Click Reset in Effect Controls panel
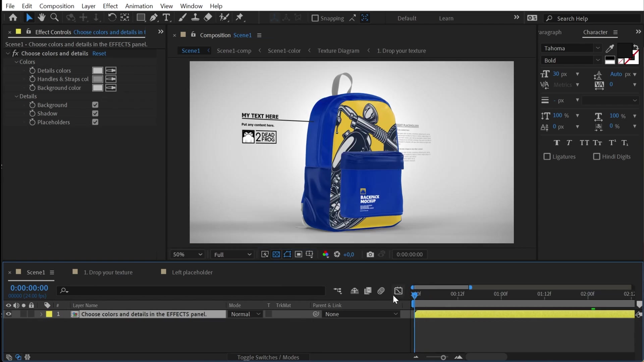 click(x=99, y=53)
